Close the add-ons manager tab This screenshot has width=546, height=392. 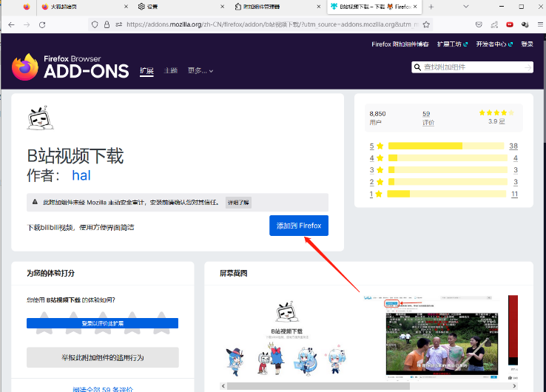(319, 7)
